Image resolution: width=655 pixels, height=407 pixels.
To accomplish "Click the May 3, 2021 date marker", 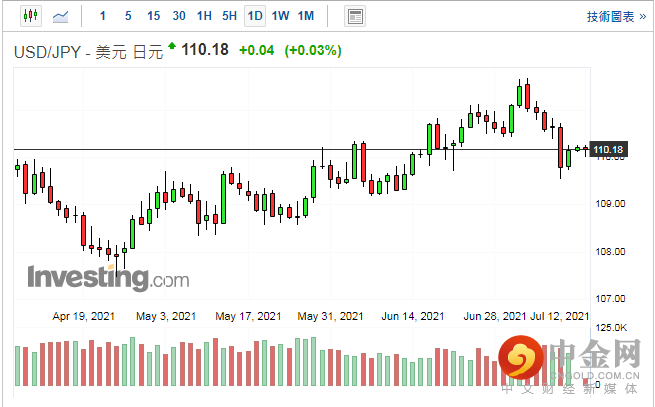I will (166, 316).
